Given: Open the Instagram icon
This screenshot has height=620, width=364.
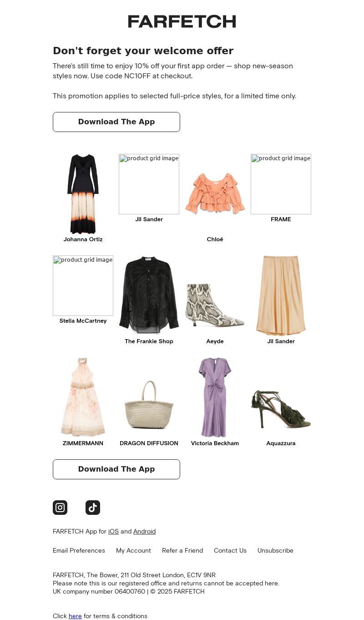Looking at the screenshot, I should click(60, 508).
